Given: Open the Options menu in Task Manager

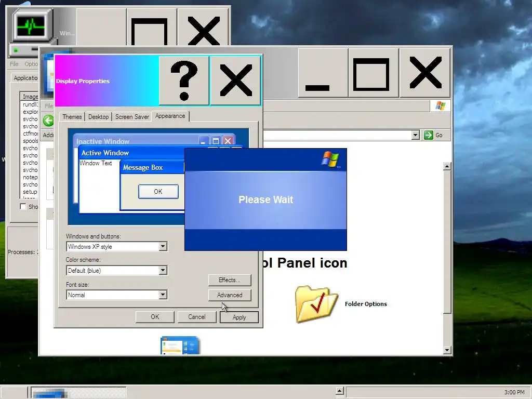Looking at the screenshot, I should [31, 64].
